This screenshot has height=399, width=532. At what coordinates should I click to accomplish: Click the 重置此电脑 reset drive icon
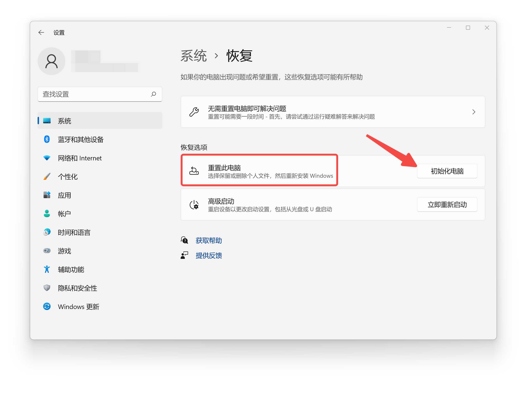point(194,171)
